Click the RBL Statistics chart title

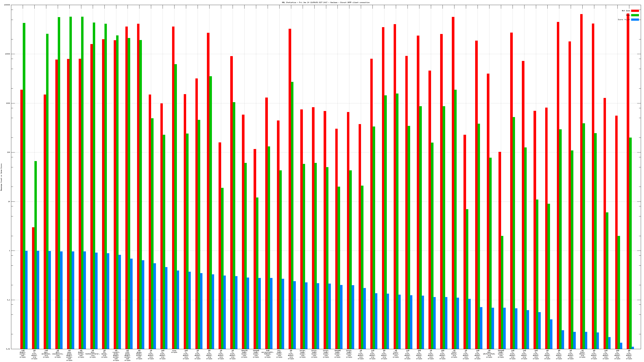[325, 2]
